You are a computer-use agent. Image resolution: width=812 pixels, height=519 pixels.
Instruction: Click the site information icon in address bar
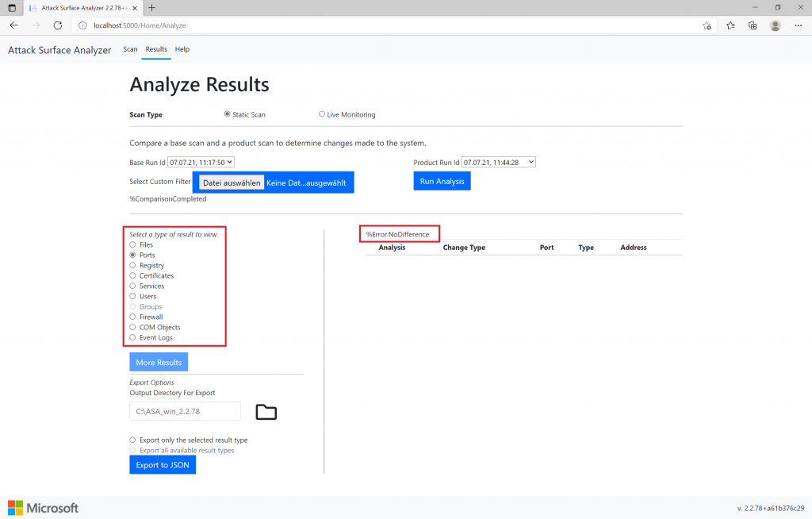pos(82,25)
